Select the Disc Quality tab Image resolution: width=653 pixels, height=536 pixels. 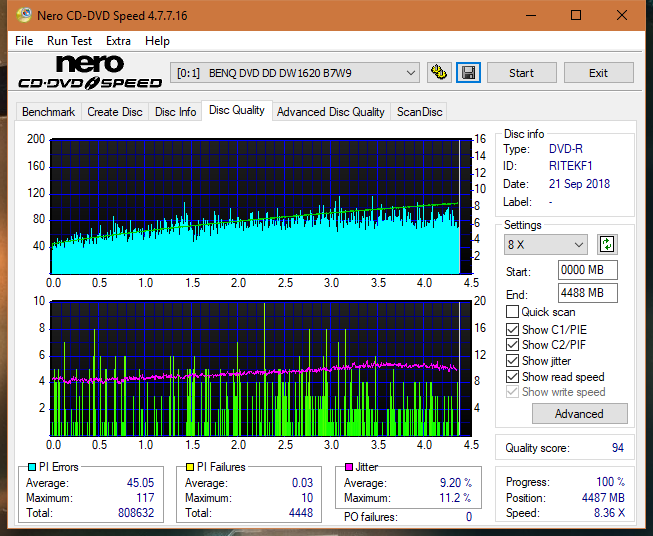[x=237, y=110]
